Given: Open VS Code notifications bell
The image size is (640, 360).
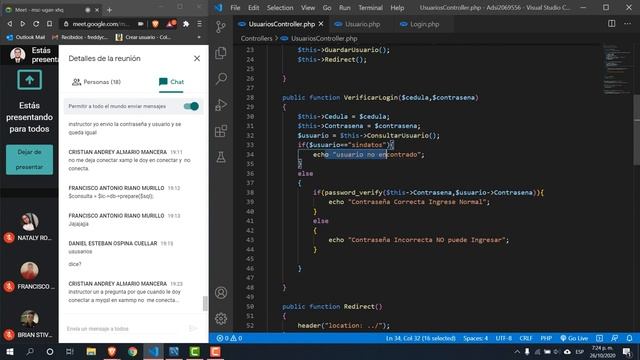Looking at the screenshot, I should click(x=629, y=338).
